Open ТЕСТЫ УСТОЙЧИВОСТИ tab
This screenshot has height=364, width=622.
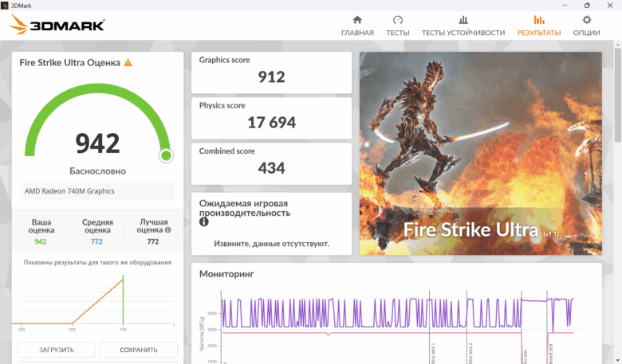tap(463, 26)
